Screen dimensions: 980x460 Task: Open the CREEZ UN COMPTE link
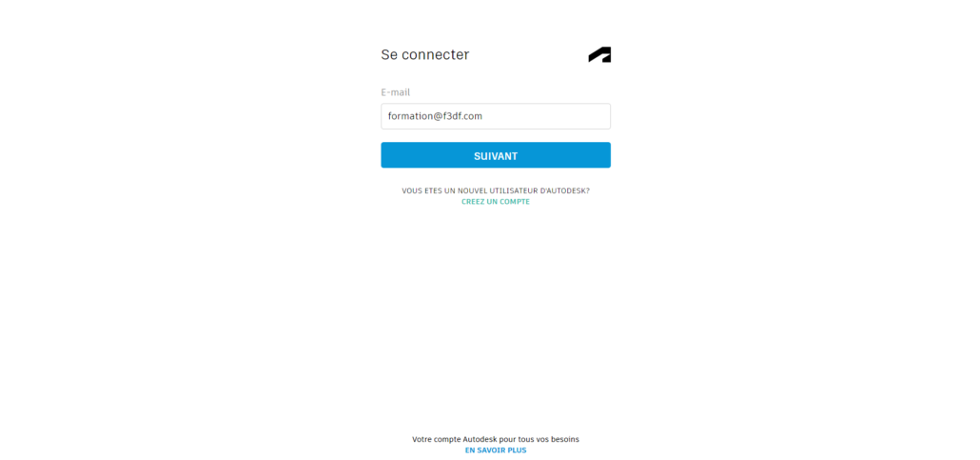(496, 202)
